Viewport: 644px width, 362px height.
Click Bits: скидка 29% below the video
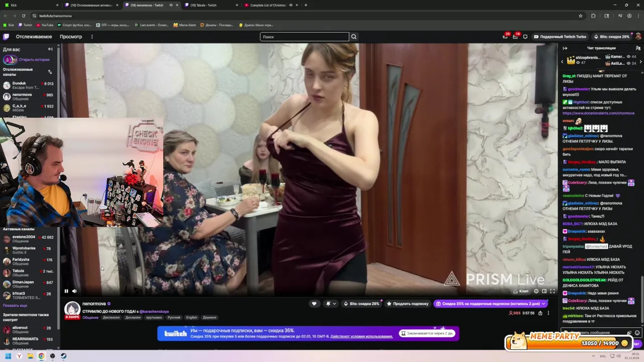361,304
